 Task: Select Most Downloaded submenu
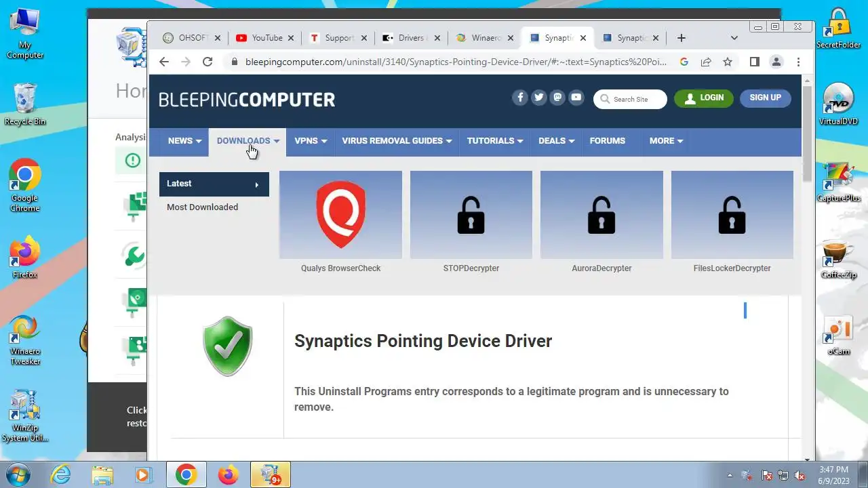click(x=202, y=207)
